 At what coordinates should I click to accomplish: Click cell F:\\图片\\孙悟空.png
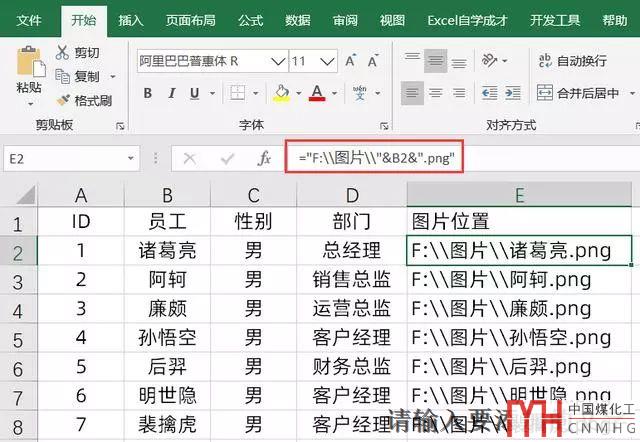pyautogui.click(x=519, y=338)
